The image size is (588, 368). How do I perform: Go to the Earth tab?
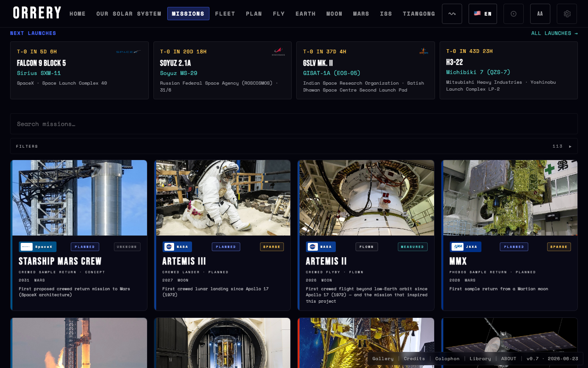[305, 14]
